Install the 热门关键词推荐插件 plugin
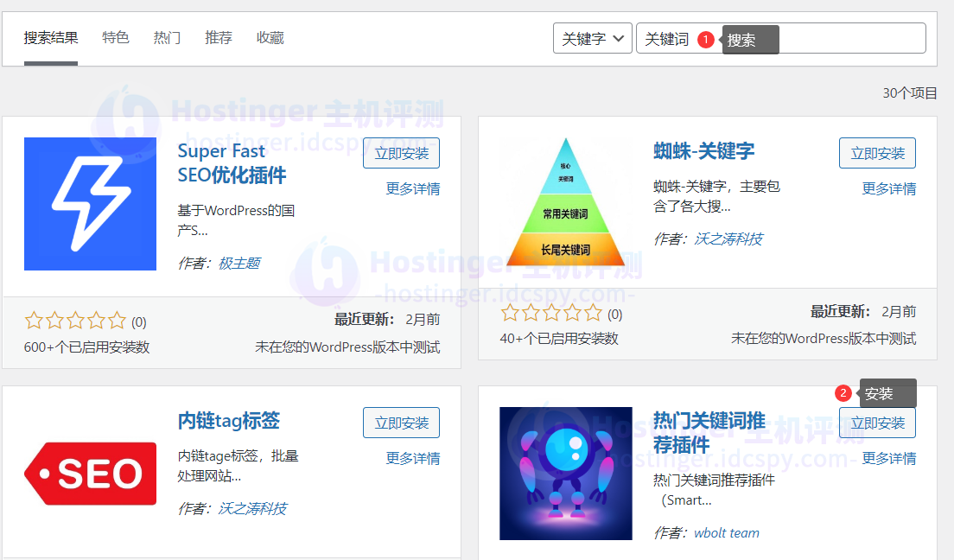954x560 pixels. tap(877, 423)
